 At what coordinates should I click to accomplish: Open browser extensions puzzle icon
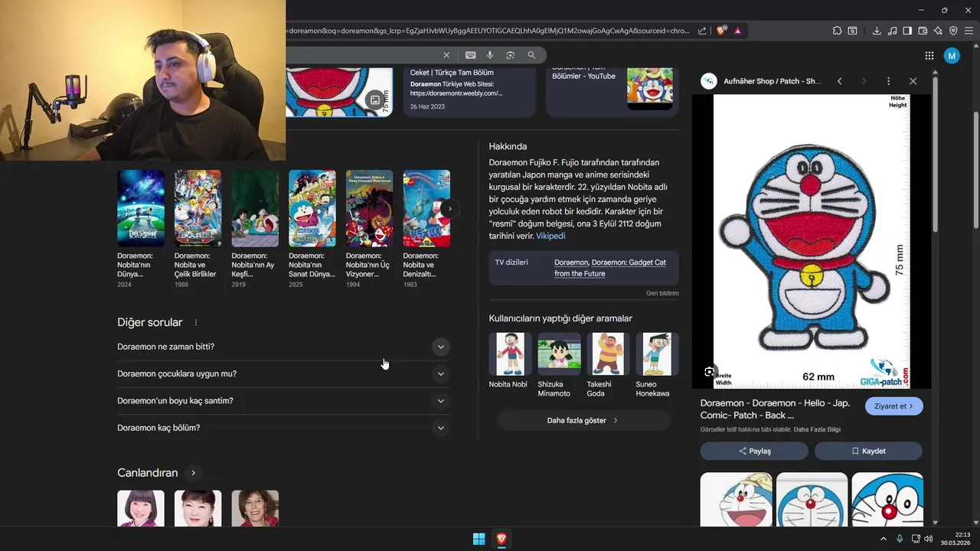(837, 31)
